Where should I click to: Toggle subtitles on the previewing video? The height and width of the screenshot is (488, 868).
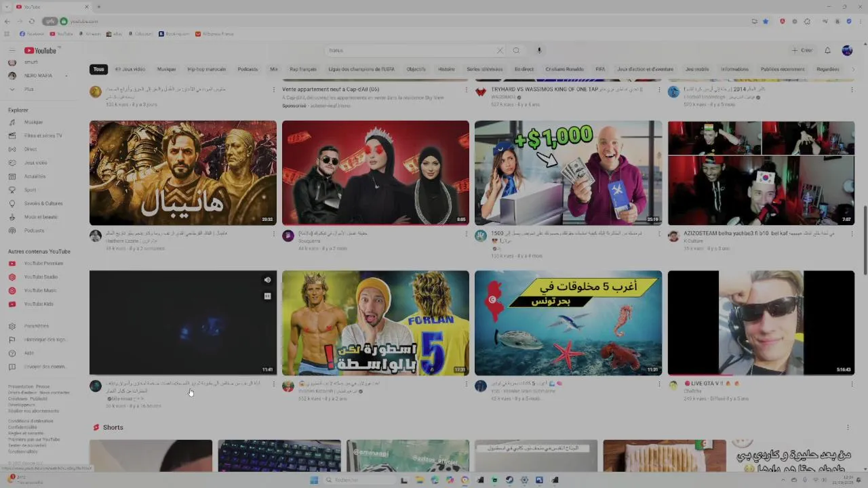click(267, 296)
